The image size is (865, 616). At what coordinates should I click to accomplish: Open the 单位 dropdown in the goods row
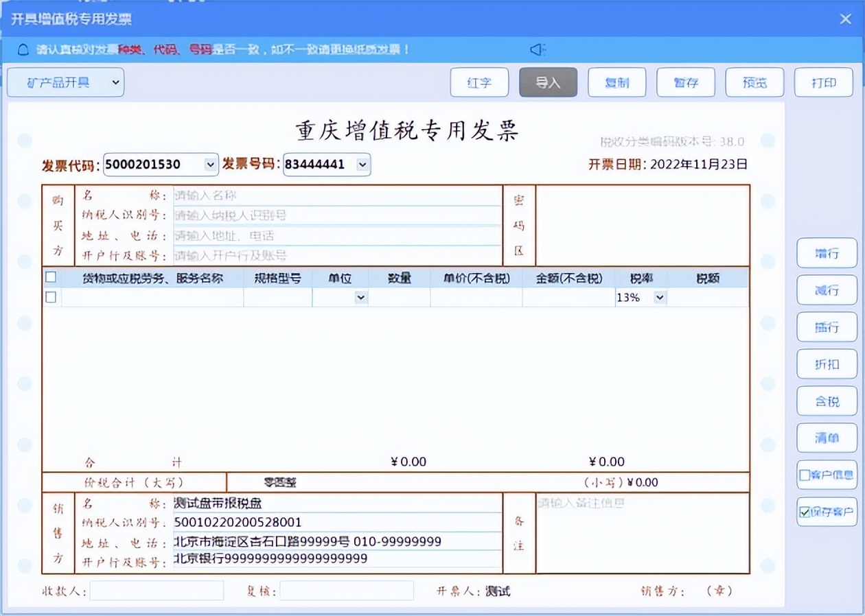(x=361, y=297)
